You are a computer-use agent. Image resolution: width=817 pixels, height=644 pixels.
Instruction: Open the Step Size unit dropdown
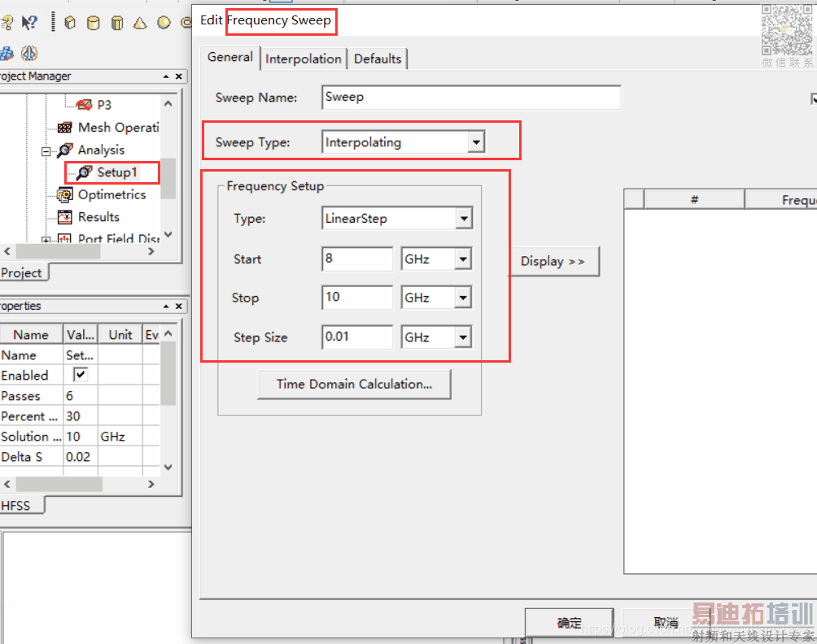(x=463, y=337)
